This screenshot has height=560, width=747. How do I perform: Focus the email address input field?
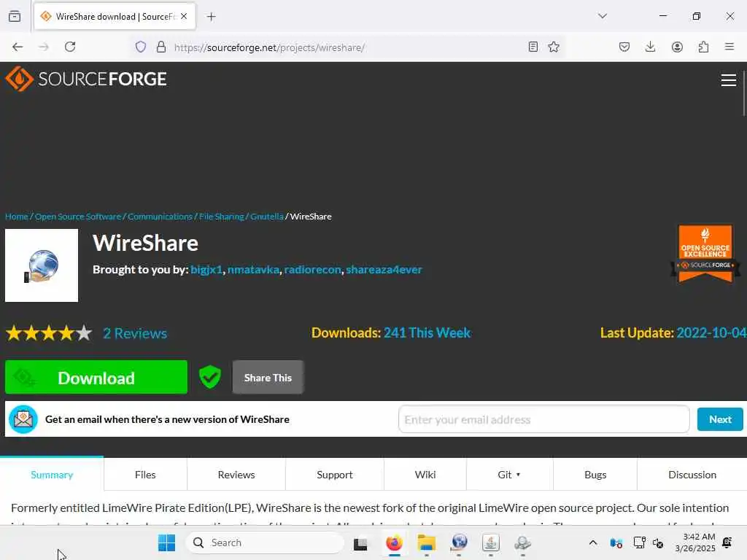(543, 419)
